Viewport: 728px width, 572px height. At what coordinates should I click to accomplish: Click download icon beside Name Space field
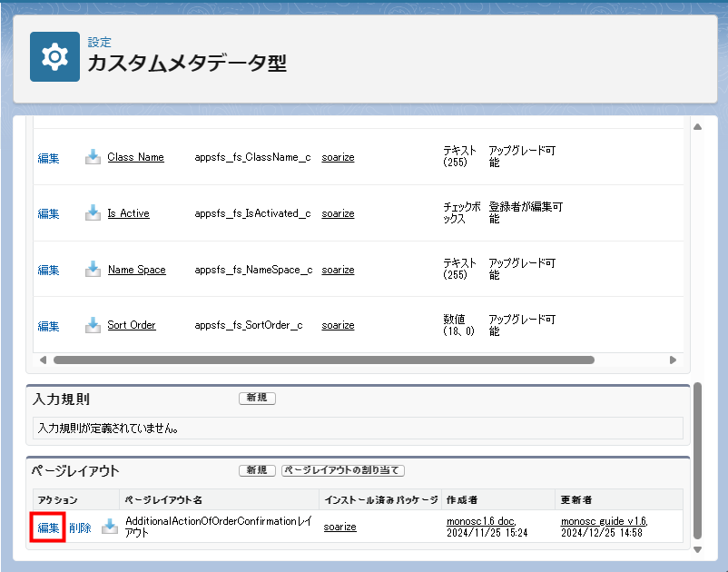(x=93, y=270)
